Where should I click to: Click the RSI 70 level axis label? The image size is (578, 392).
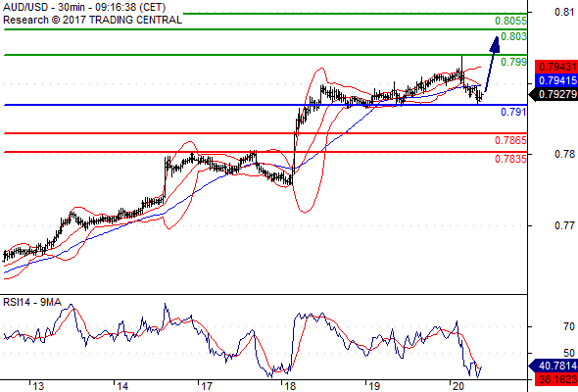pyautogui.click(x=569, y=326)
